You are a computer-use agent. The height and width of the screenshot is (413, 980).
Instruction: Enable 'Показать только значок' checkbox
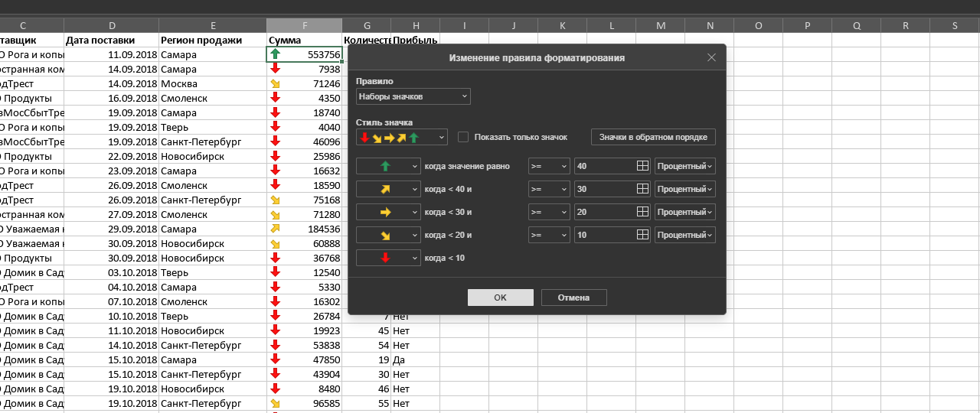pyautogui.click(x=463, y=137)
